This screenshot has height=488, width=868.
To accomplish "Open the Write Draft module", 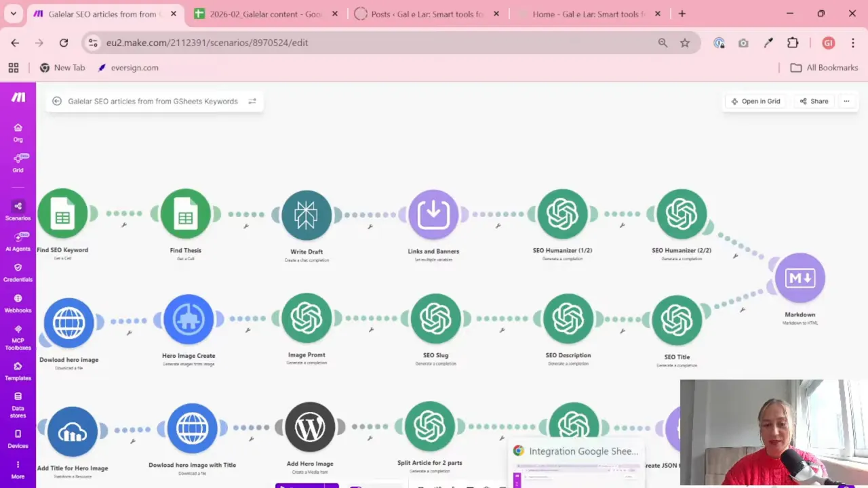I will coord(307,216).
